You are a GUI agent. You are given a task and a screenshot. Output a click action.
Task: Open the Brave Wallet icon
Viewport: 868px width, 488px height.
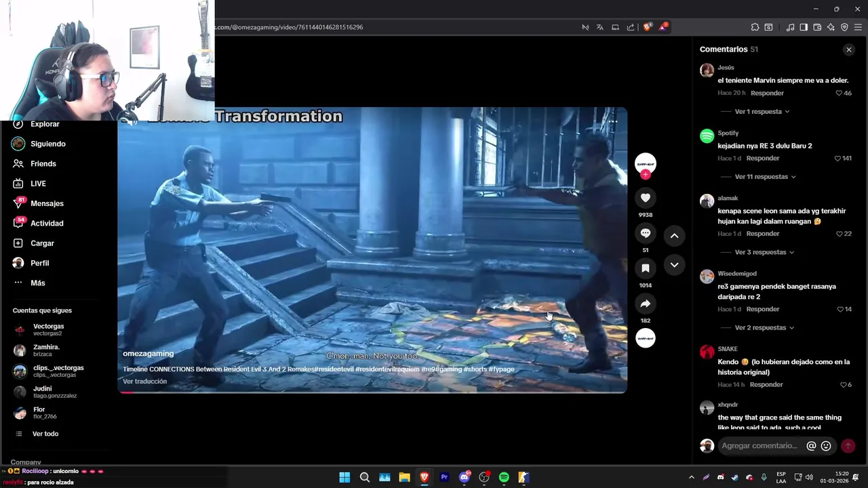tap(817, 27)
